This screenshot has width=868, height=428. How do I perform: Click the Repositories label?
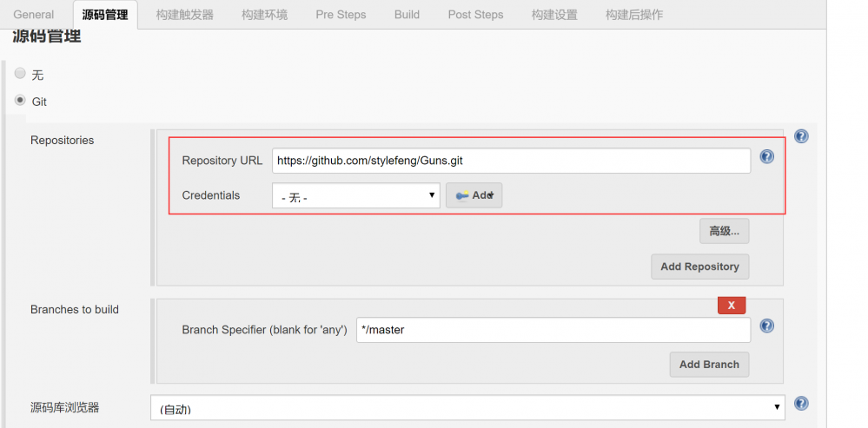[62, 141]
